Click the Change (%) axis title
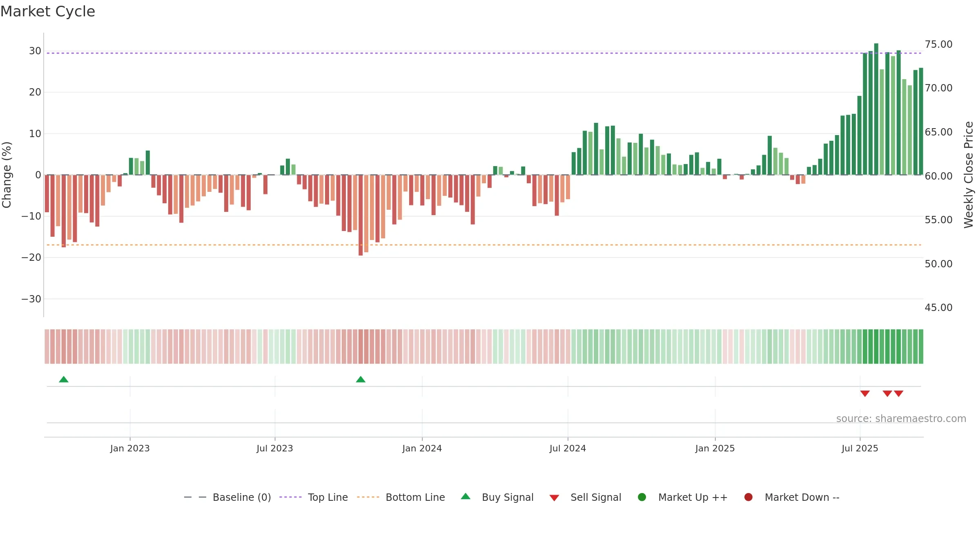Screen dimensions: 980x551 [7, 175]
